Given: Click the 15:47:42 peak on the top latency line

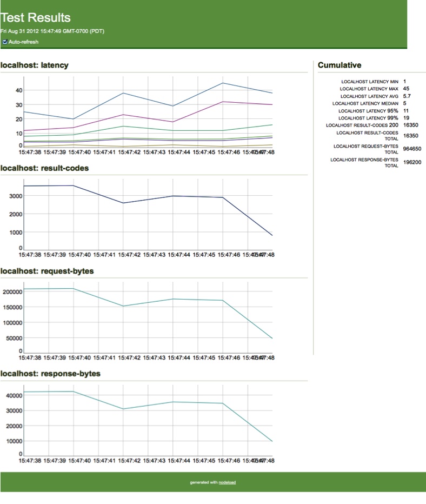Looking at the screenshot, I should pyautogui.click(x=123, y=93).
